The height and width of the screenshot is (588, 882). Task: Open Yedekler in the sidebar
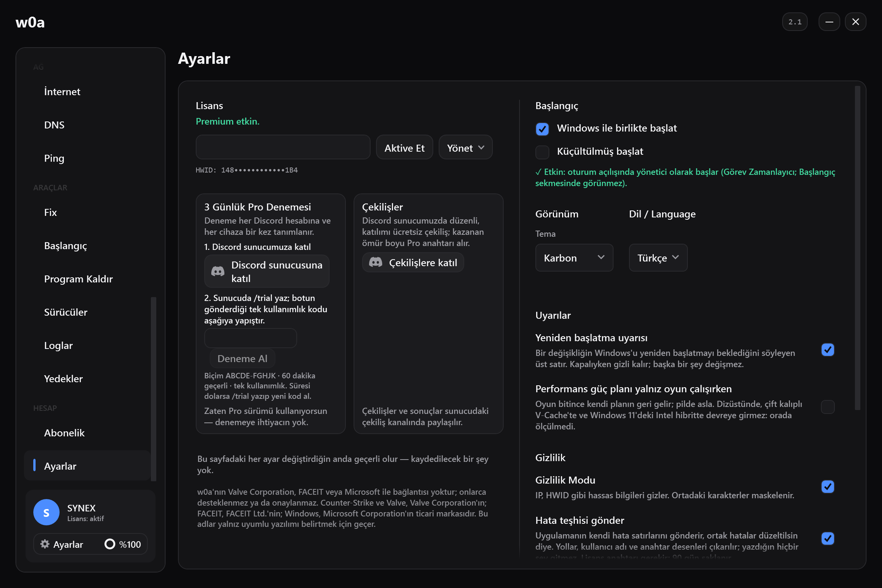click(x=87, y=379)
